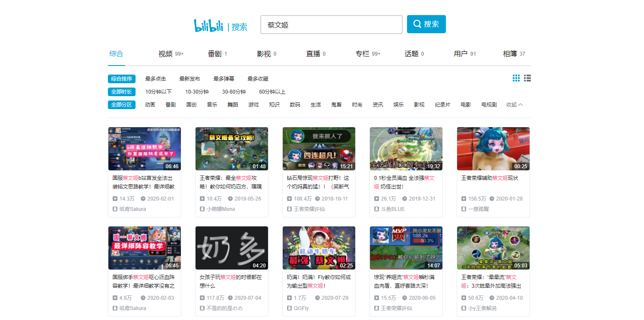
Task: Open thumbnail of 00:25 辅助蔡文姬现状 video
Action: pyautogui.click(x=493, y=149)
